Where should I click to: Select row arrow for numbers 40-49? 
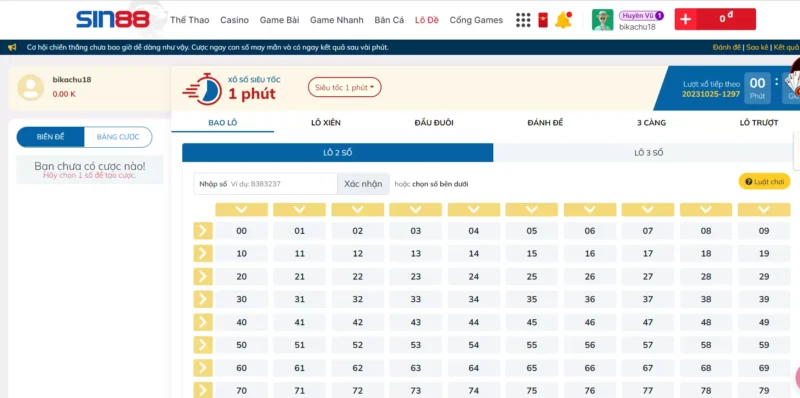point(203,322)
